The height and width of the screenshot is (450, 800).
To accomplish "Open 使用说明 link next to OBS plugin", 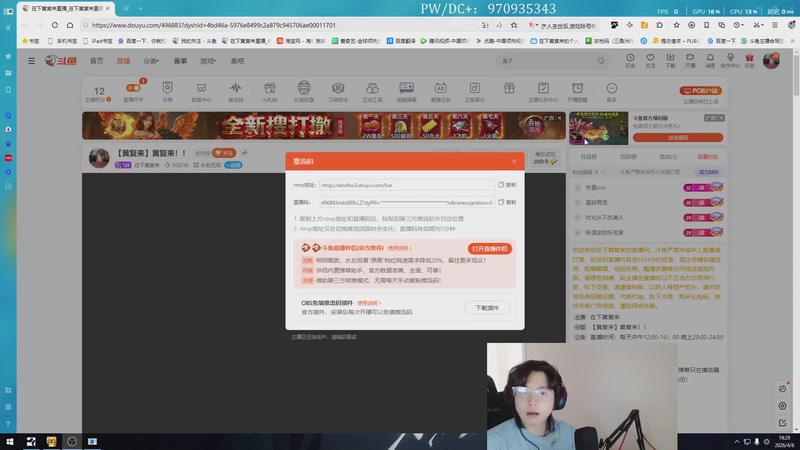I will coord(369,303).
